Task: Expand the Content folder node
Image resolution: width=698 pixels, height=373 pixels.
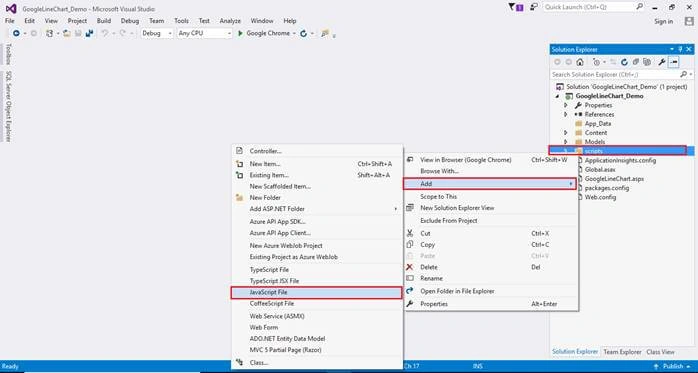Action: coord(566,133)
